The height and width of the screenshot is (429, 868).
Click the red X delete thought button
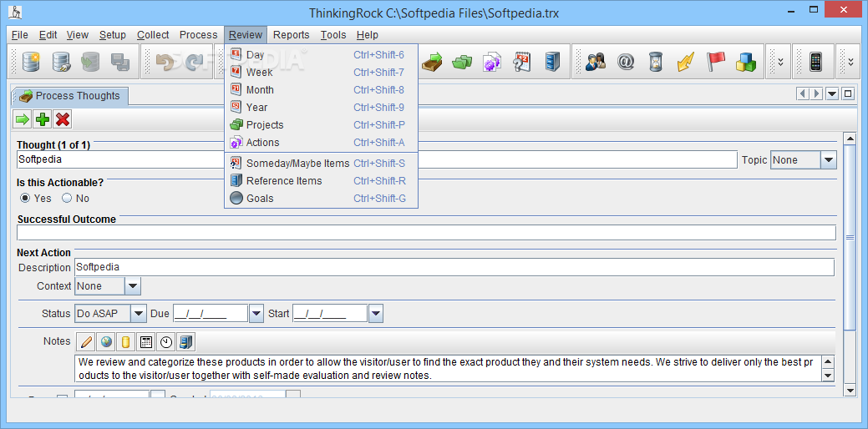63,119
